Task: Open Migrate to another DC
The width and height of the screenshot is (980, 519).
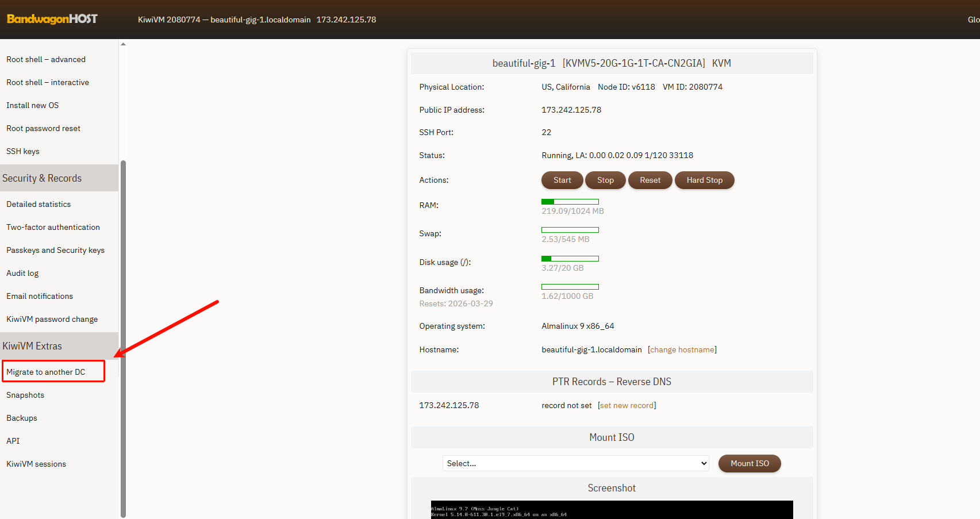Action: pyautogui.click(x=46, y=372)
